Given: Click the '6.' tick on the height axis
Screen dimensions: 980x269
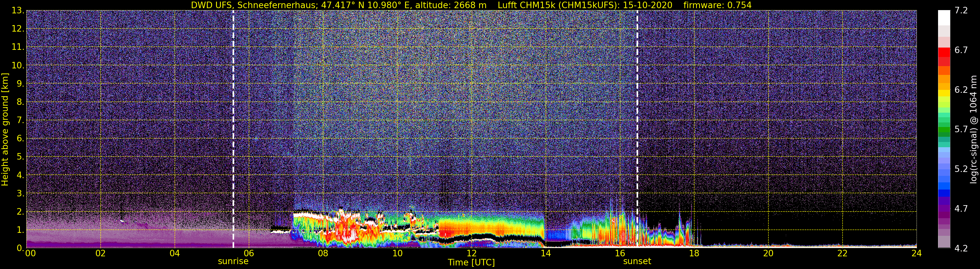Looking at the screenshot, I should point(20,139).
